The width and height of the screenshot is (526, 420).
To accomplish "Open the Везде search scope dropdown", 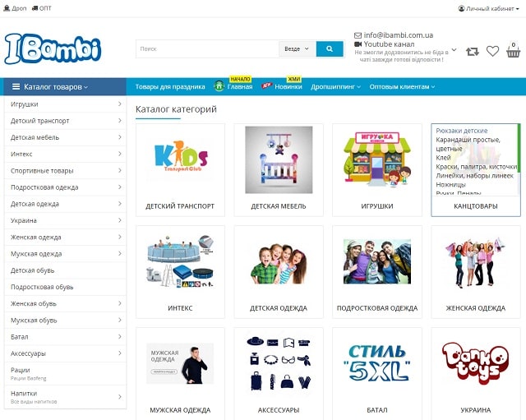I will [x=297, y=49].
